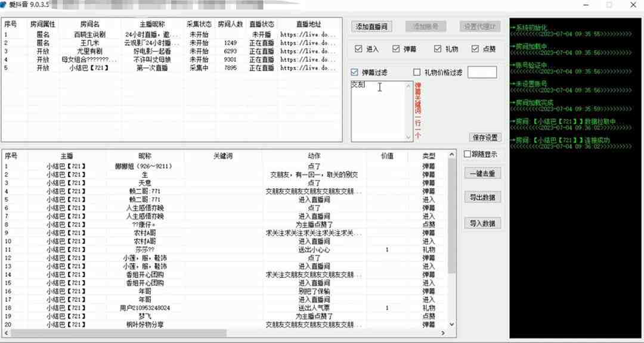Toggle the 弹幕过滤 filter checkbox
The height and width of the screenshot is (343, 644).
click(354, 71)
